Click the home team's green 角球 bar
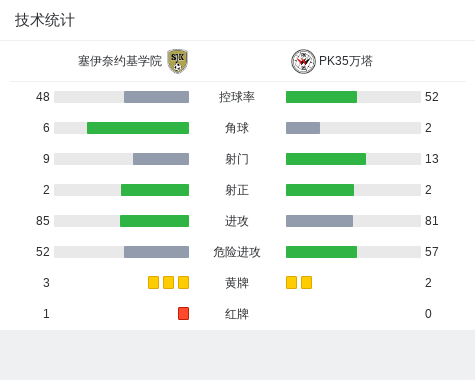Viewport: 475px width, 380px height. click(138, 128)
